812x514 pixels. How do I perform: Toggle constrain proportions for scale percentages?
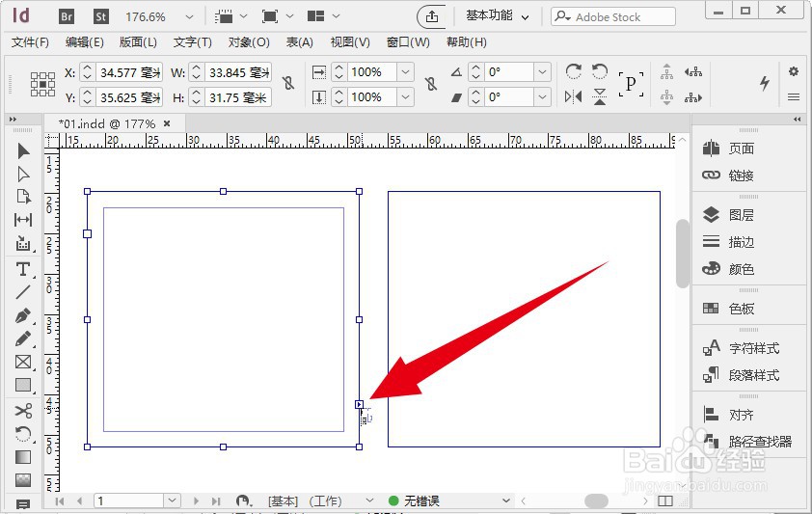[430, 85]
